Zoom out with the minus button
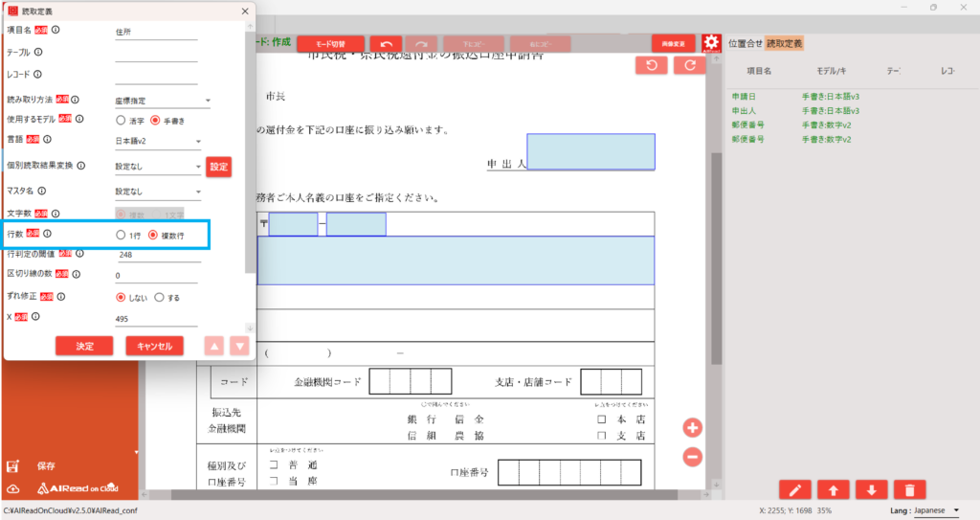Viewport: 980px width, 520px height. click(x=692, y=457)
